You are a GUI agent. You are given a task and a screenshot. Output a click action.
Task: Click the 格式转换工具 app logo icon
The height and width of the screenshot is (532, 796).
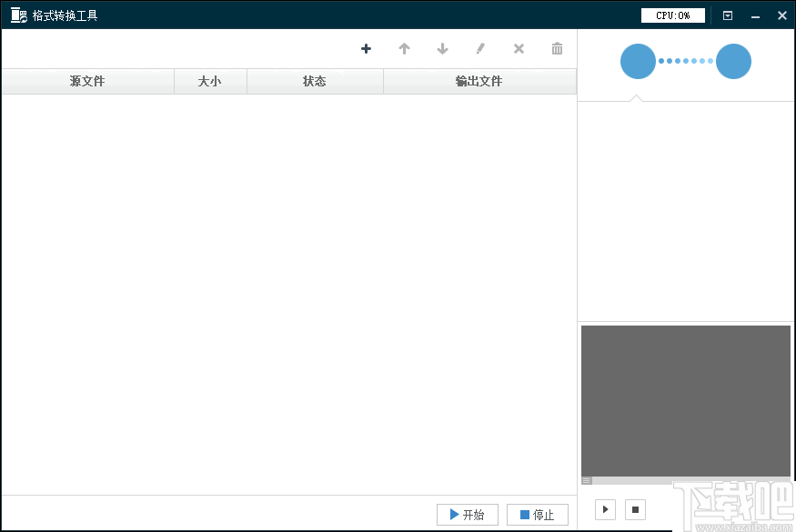(x=19, y=15)
